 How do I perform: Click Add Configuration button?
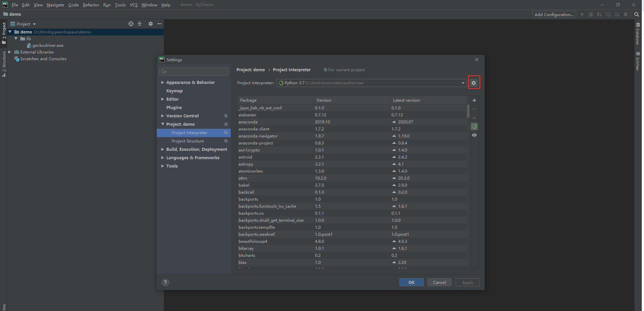click(x=554, y=14)
